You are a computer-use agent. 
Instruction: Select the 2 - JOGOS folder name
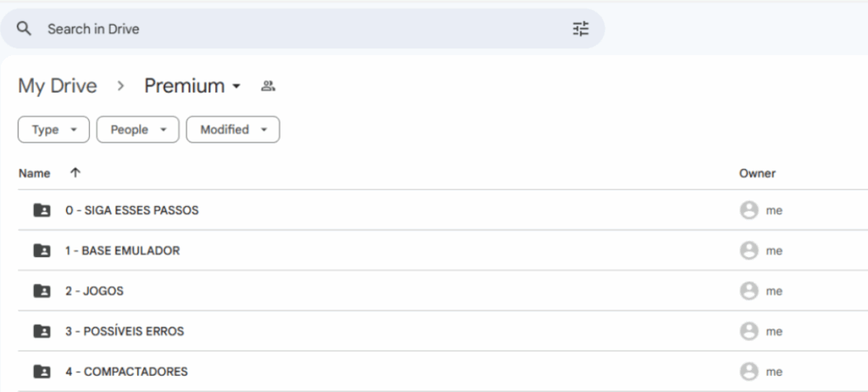95,291
